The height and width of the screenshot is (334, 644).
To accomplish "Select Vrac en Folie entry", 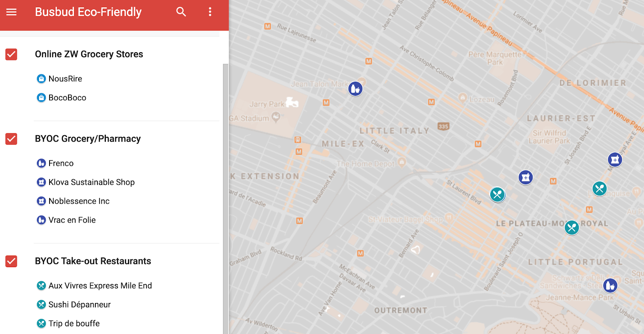I will [x=72, y=220].
